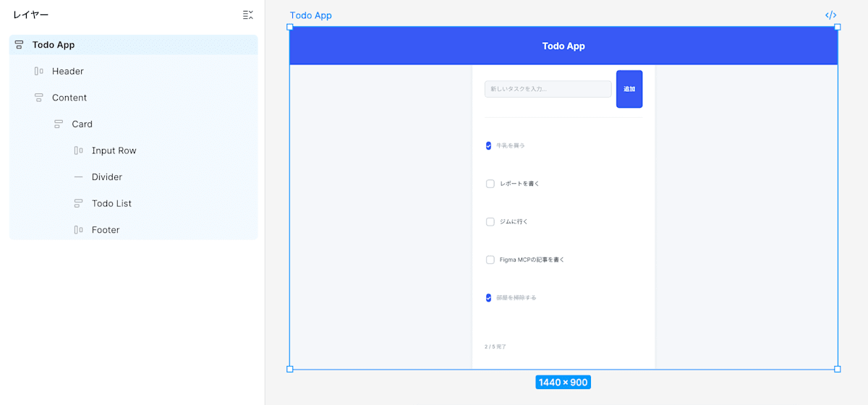Image resolution: width=868 pixels, height=405 pixels.
Task: Click the ジムに行く task text
Action: [x=514, y=221]
